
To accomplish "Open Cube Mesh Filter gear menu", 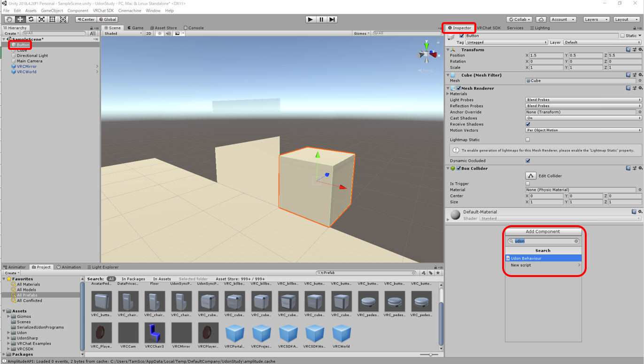I will tap(640, 75).
